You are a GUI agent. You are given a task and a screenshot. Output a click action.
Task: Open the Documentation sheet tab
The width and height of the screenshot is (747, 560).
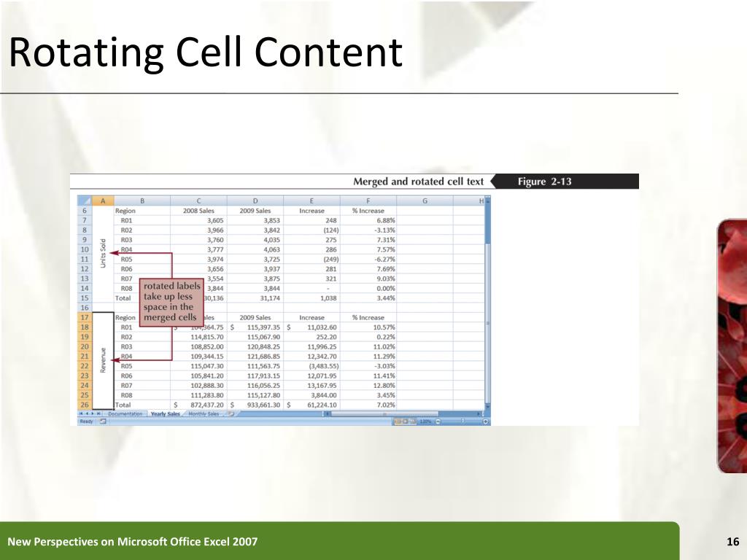click(x=125, y=414)
